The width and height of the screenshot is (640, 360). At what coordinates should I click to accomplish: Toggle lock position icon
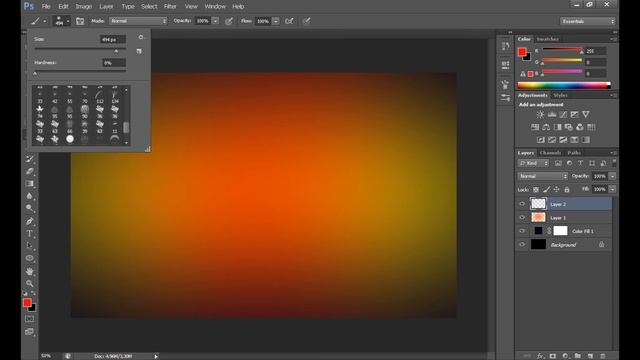(x=556, y=189)
